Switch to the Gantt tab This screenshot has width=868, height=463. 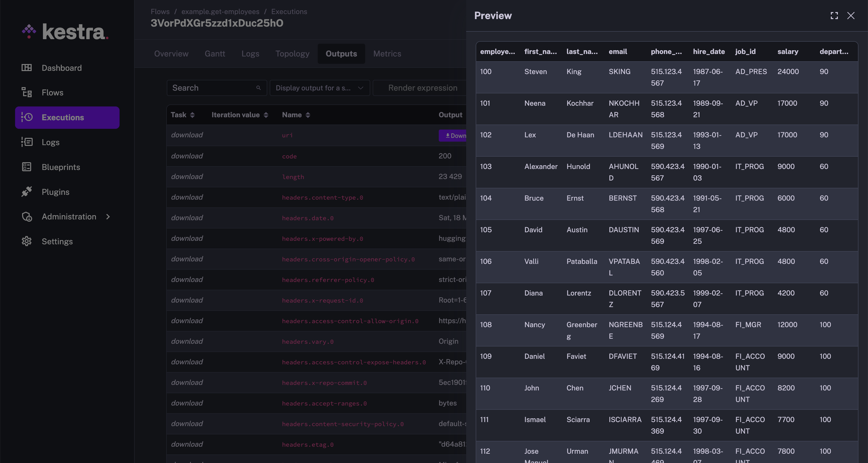215,53
